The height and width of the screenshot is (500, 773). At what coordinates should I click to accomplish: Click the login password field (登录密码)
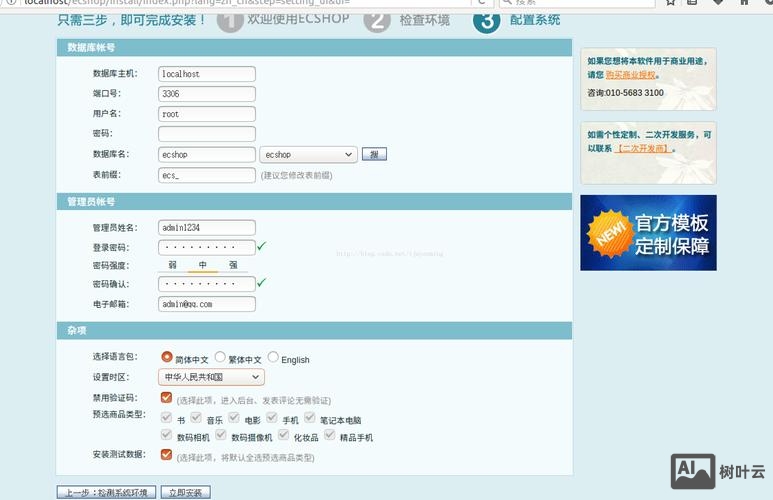[207, 247]
